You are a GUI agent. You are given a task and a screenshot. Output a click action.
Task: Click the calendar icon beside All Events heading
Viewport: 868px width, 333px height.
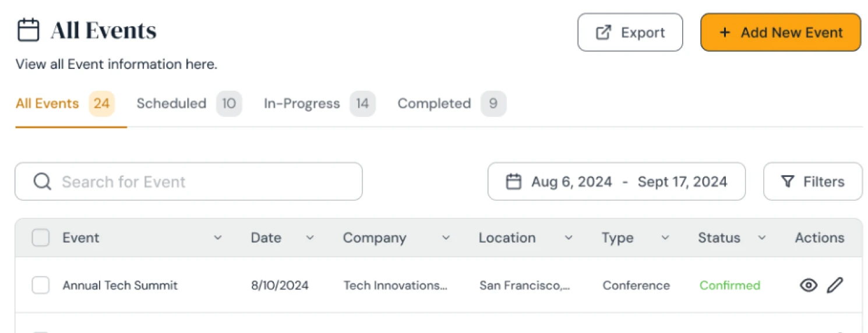(x=28, y=30)
